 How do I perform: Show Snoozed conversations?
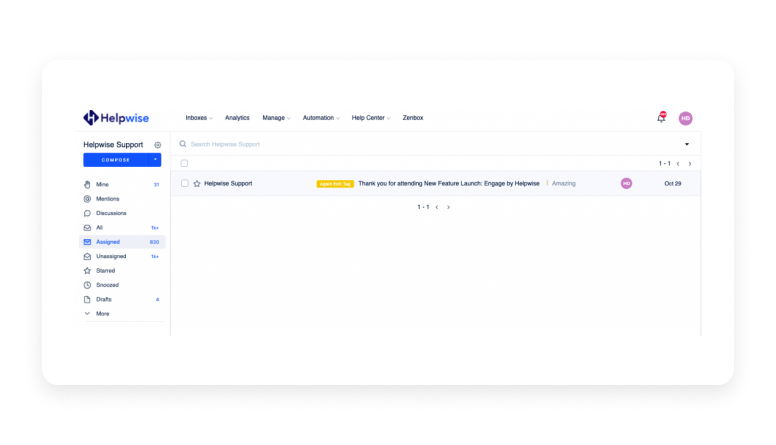click(107, 285)
